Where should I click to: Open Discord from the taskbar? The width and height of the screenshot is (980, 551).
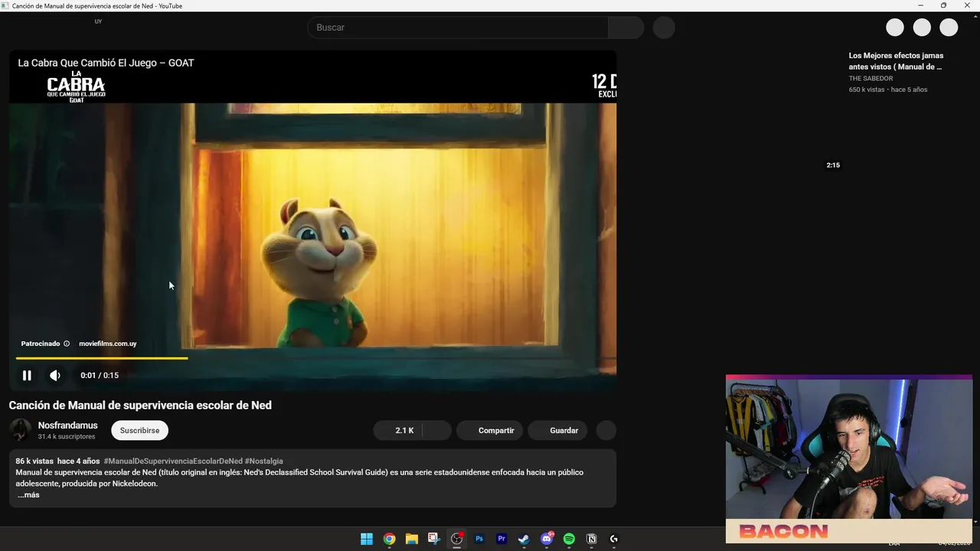(547, 539)
